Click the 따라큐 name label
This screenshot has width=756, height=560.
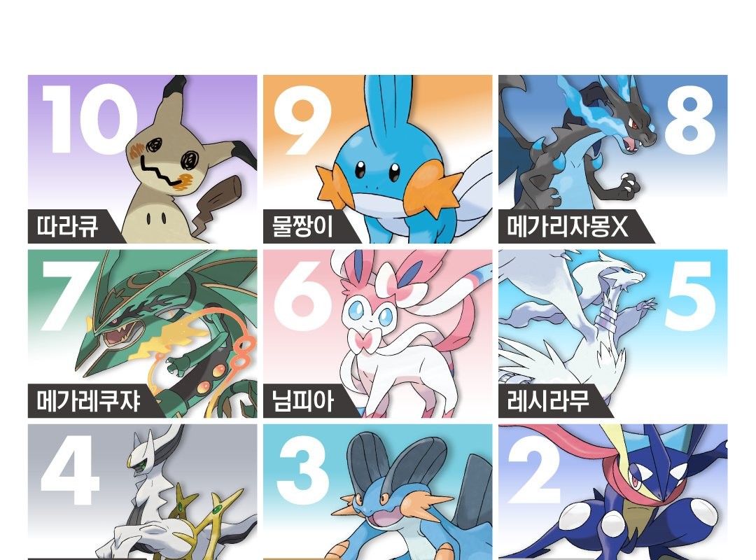tap(67, 226)
